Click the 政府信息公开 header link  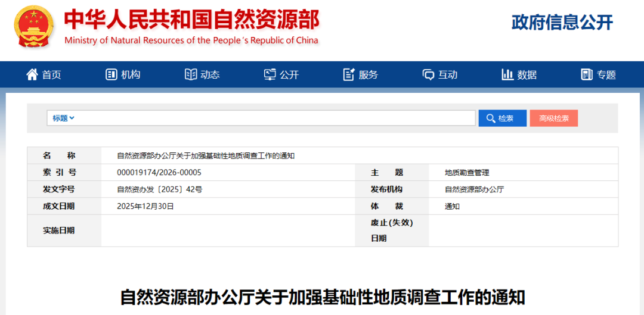click(562, 23)
